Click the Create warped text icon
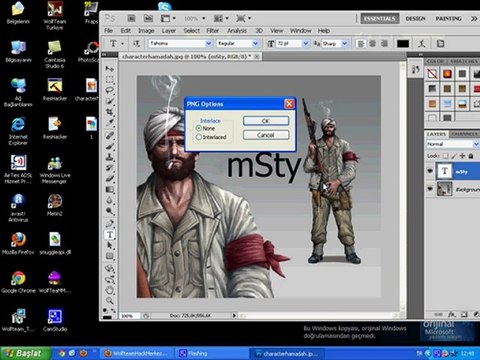The height and width of the screenshot is (360, 480). click(x=422, y=44)
